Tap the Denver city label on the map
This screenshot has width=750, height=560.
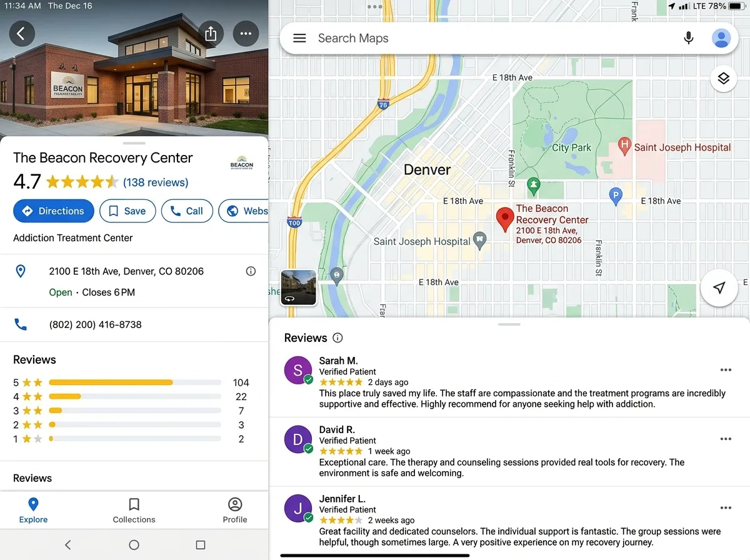(427, 169)
